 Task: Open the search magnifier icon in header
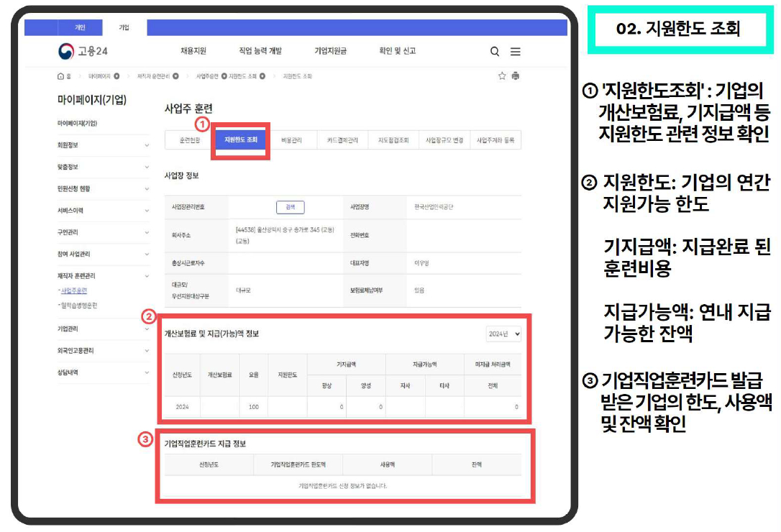495,51
